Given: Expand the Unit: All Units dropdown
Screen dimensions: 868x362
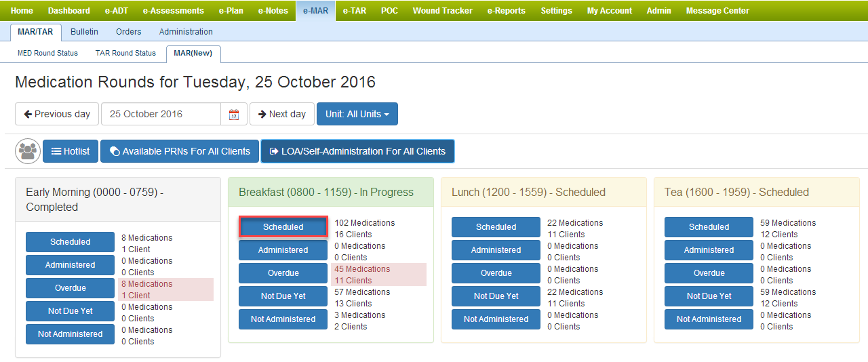Looking at the screenshot, I should (357, 114).
